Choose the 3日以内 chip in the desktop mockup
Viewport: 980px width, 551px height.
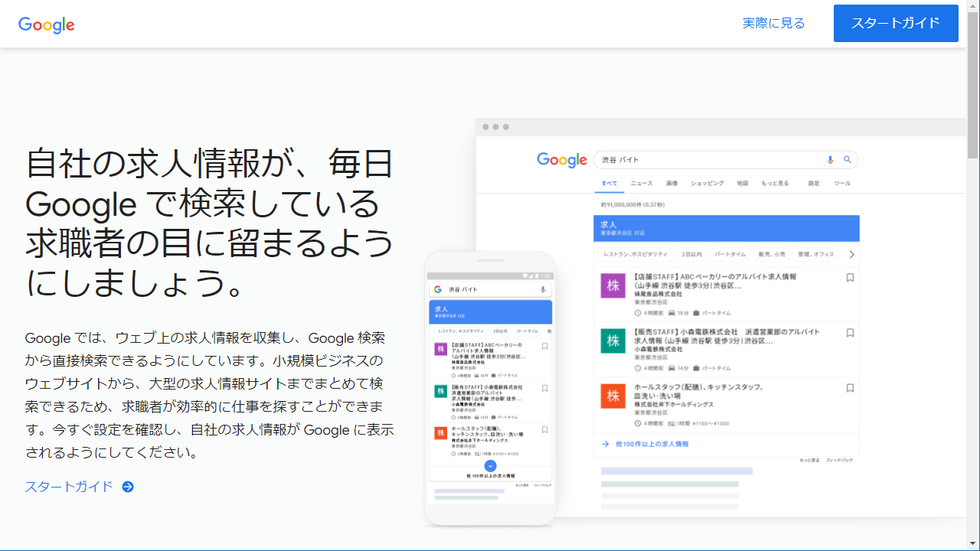click(691, 254)
